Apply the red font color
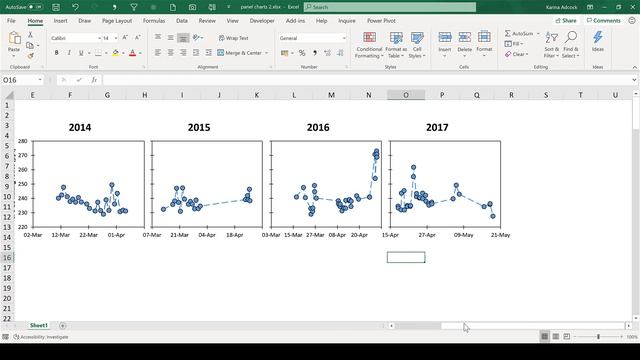This screenshot has width=640, height=360. point(132,53)
